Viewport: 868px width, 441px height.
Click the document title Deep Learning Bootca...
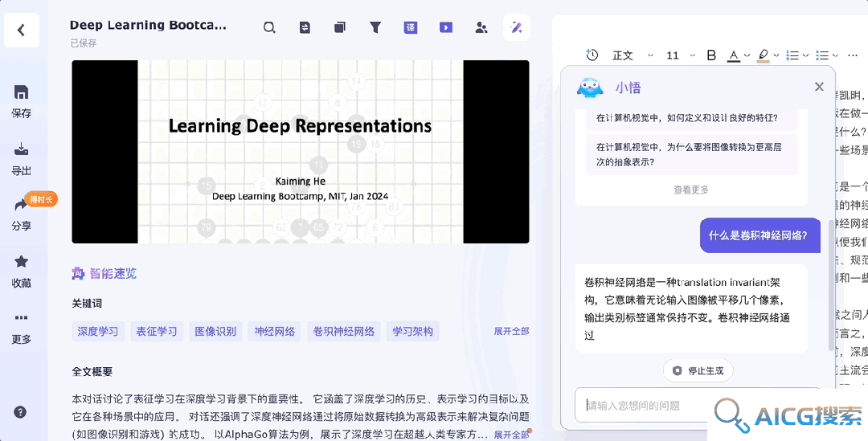tap(149, 25)
